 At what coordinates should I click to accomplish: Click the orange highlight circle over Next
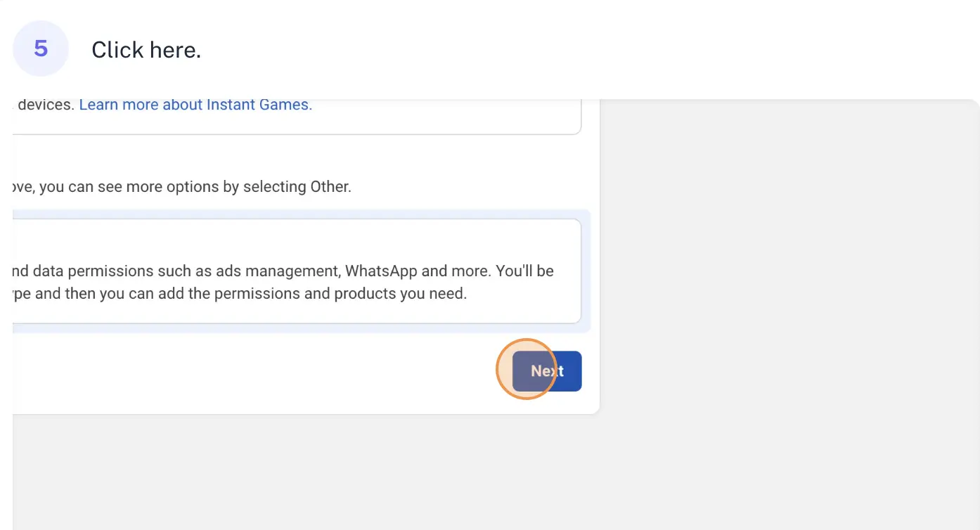(x=527, y=370)
